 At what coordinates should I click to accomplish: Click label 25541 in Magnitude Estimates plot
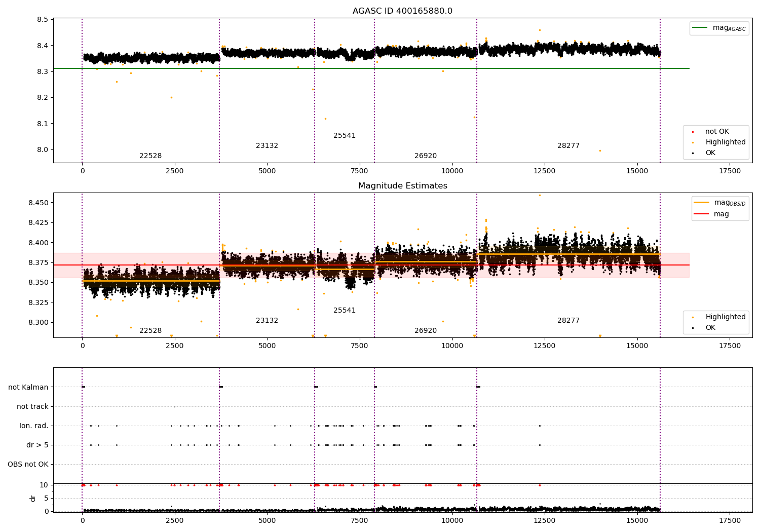345,311
